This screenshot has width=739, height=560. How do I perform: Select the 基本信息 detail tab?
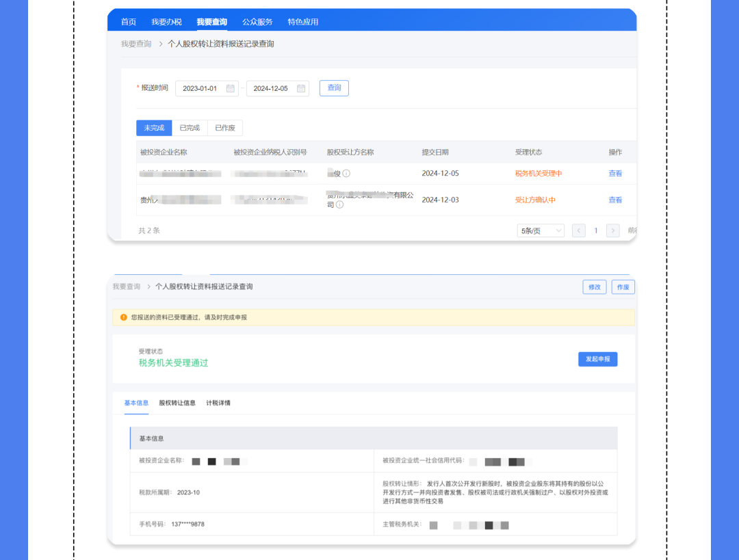136,403
